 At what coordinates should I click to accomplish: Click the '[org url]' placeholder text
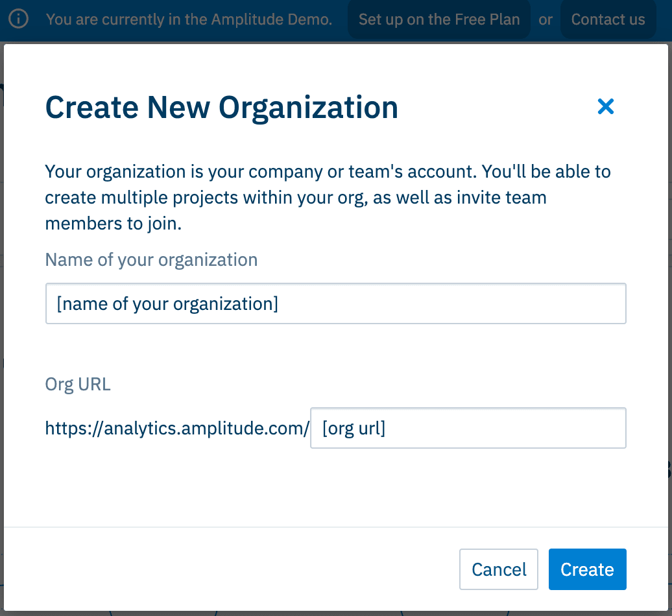[354, 428]
